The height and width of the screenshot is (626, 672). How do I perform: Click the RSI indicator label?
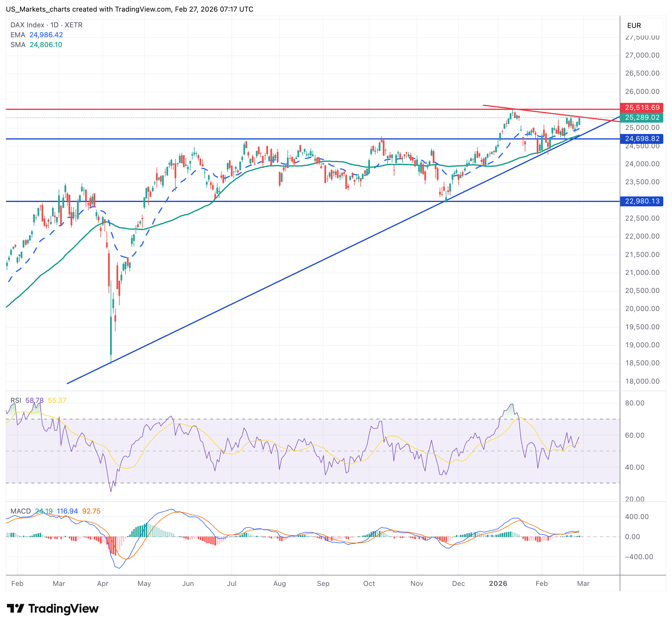click(x=16, y=400)
